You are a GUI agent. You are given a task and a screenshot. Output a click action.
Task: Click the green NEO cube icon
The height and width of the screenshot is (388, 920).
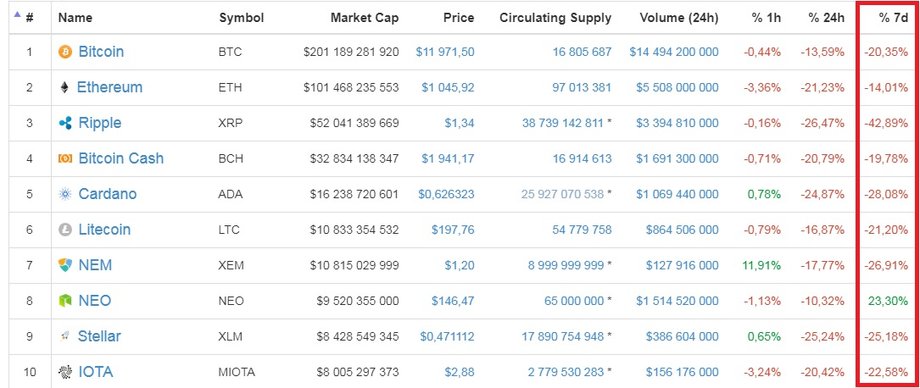[x=65, y=301]
